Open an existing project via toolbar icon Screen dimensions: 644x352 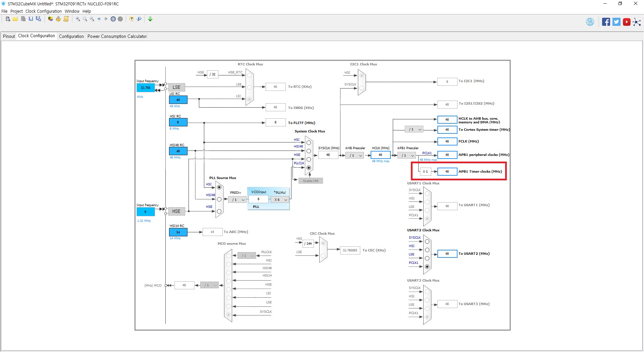click(15, 19)
